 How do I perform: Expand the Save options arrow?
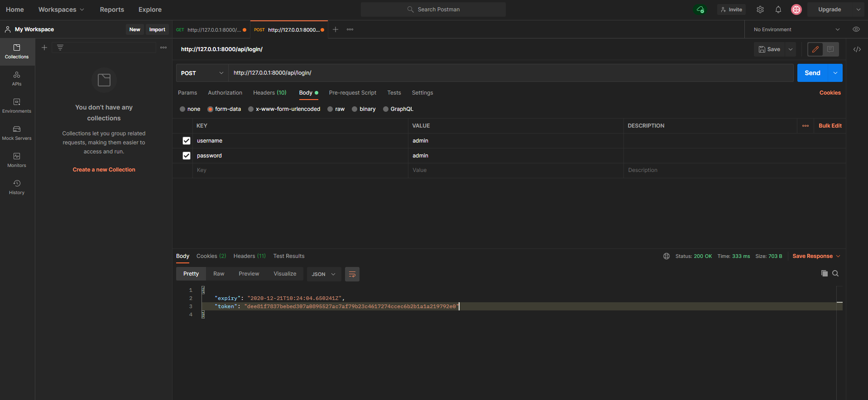click(791, 49)
